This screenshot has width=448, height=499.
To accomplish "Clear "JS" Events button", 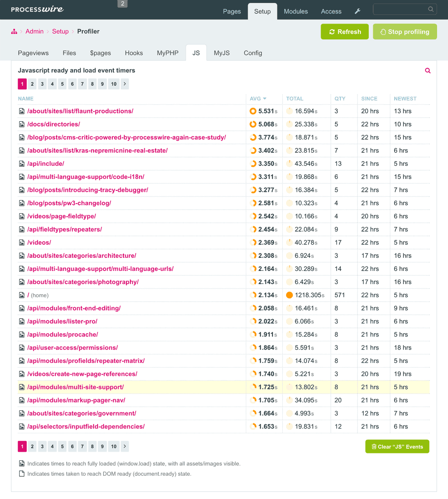I will (397, 446).
